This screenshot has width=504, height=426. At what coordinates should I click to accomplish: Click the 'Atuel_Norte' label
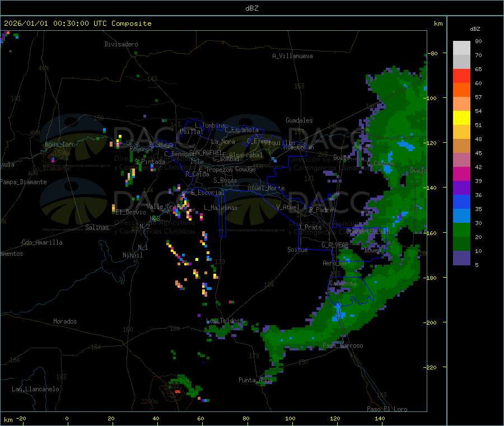[x=266, y=188]
